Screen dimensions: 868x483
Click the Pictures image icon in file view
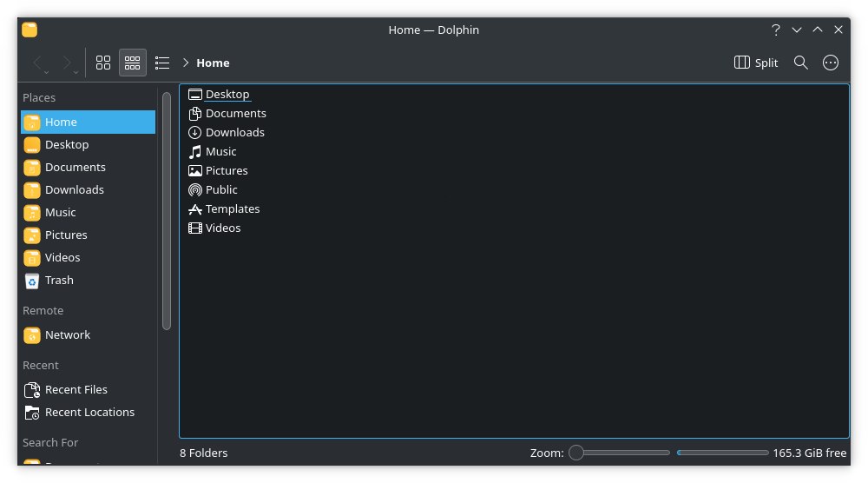coord(194,170)
